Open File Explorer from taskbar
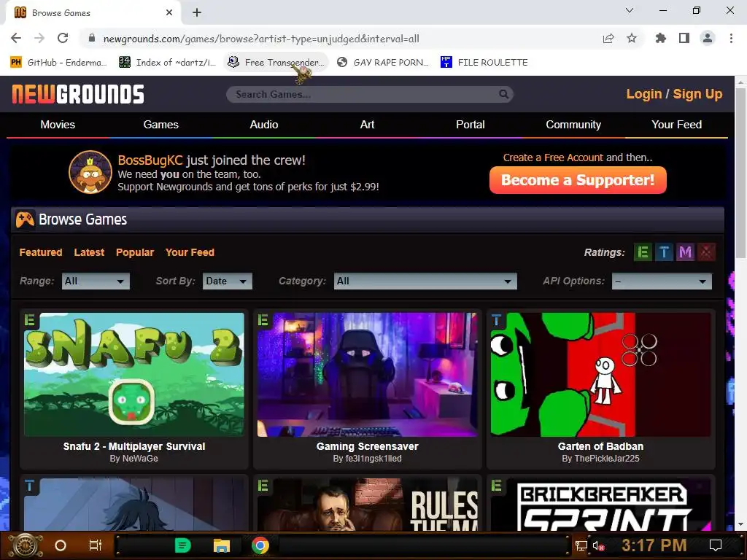The image size is (747, 560). [x=222, y=545]
